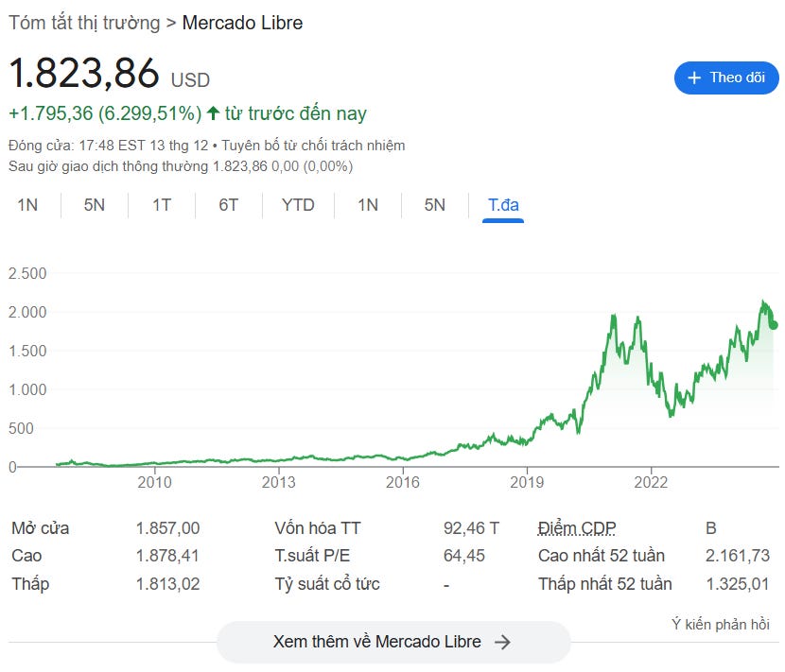The width and height of the screenshot is (785, 672).
Task: Click the plus icon on Theo dõi
Action: 694,78
